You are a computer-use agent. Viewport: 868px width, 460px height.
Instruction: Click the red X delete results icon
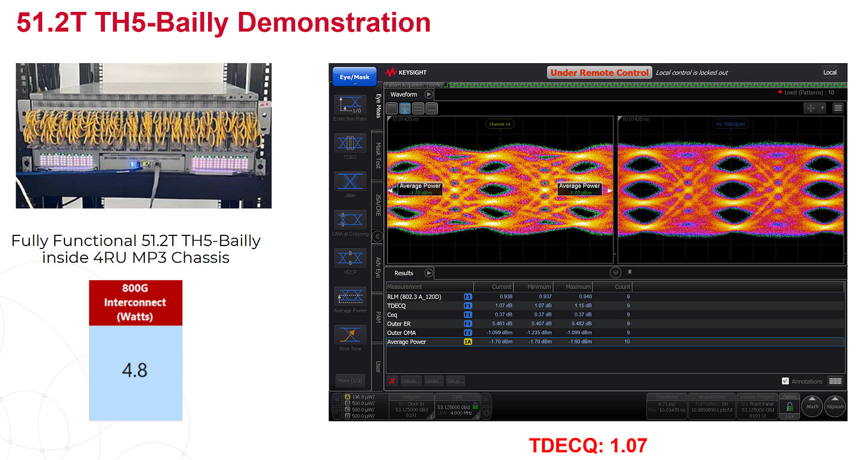(x=392, y=381)
